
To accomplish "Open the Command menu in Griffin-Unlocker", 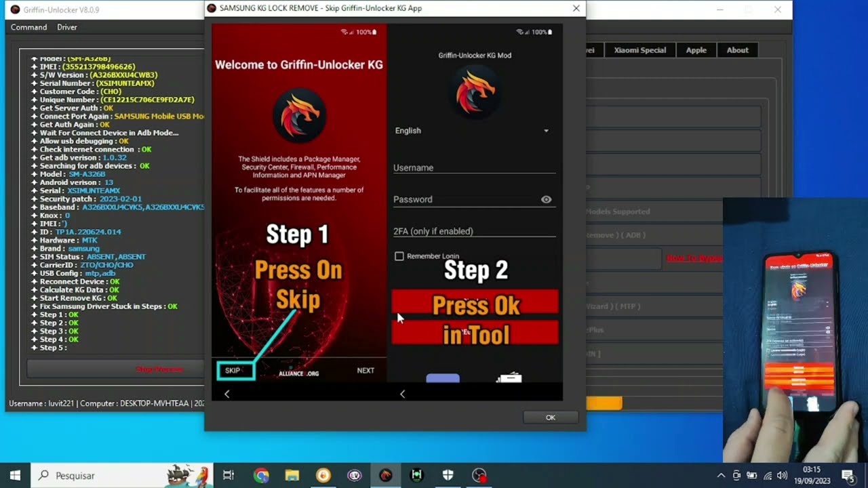I will (28, 27).
